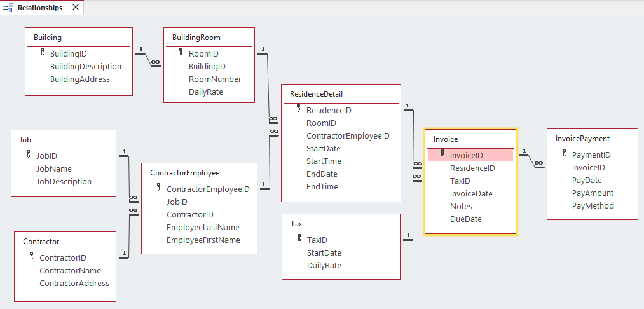Viewport: 644px width, 309px height.
Task: Select the ContractorEmployee table title
Action: 185,173
